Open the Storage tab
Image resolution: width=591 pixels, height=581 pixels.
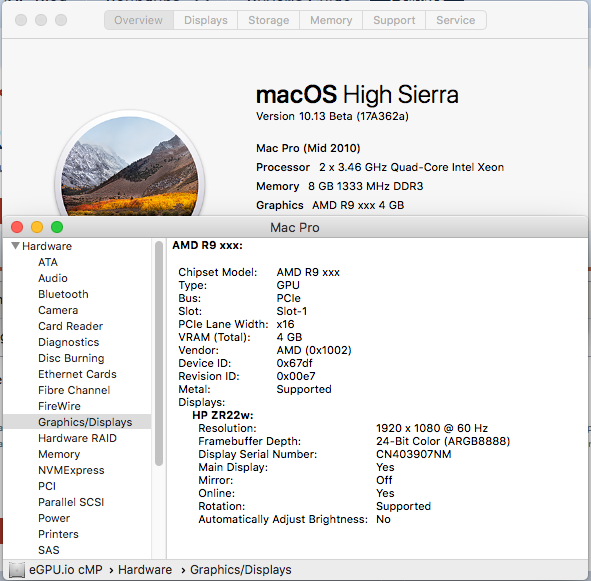pyautogui.click(x=269, y=20)
